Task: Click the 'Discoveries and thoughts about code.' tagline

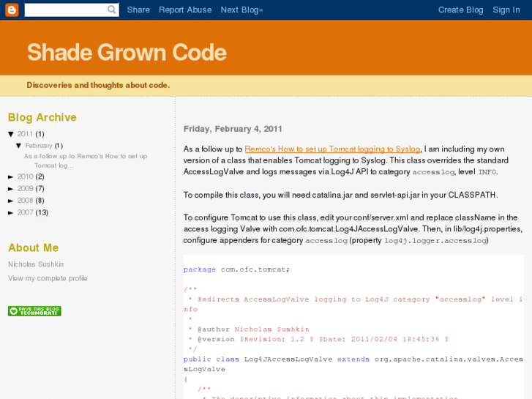Action: click(98, 85)
